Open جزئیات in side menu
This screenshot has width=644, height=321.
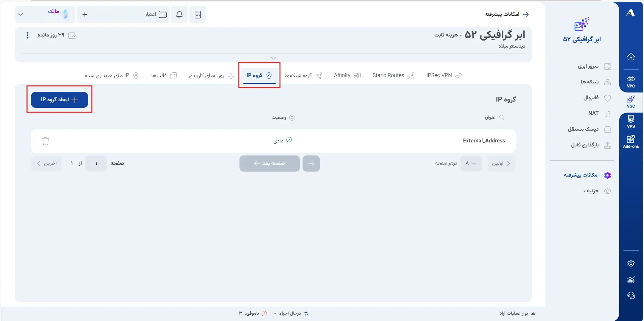point(597,191)
